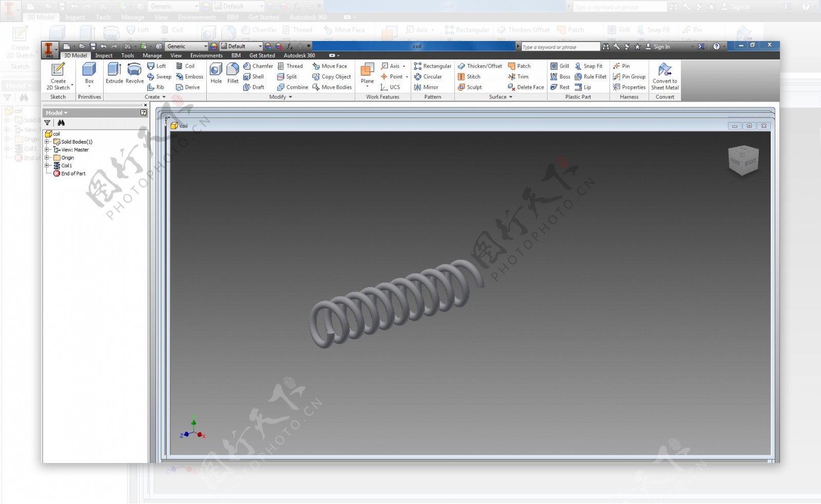
Task: Choose the Loft feature
Action: [157, 66]
